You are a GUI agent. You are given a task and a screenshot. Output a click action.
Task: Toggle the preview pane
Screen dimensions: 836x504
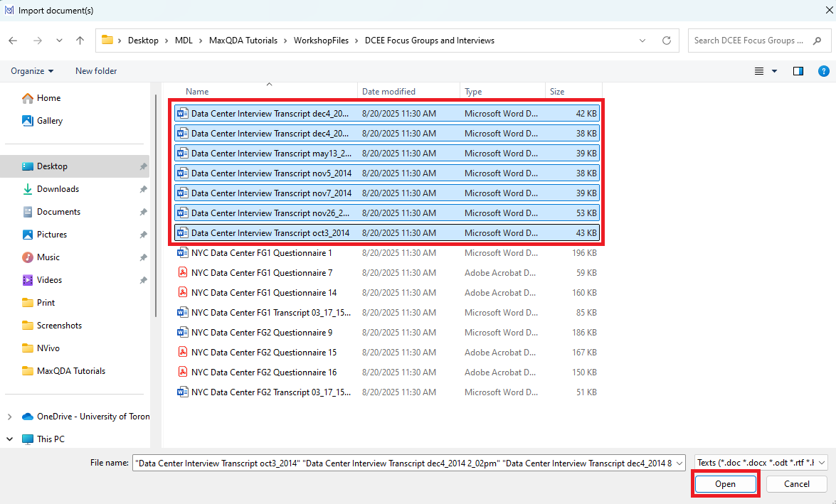point(798,71)
